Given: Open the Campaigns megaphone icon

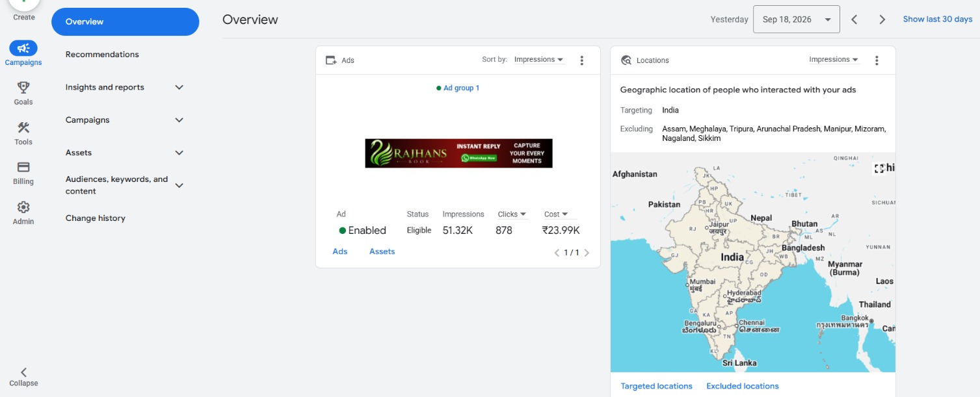Looking at the screenshot, I should click(x=23, y=48).
